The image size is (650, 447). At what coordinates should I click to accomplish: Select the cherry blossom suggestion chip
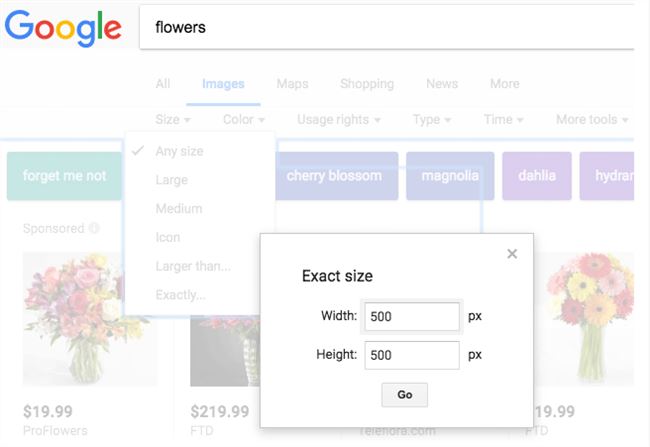334,176
